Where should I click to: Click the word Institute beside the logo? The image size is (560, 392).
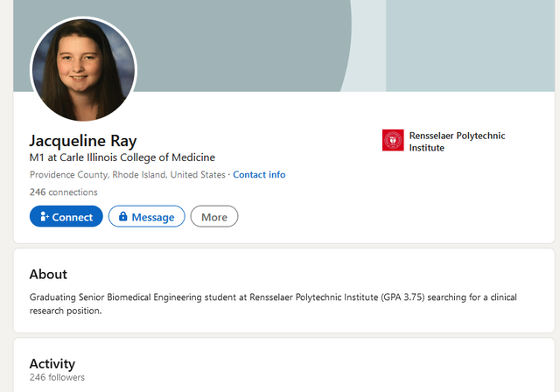[x=426, y=148]
